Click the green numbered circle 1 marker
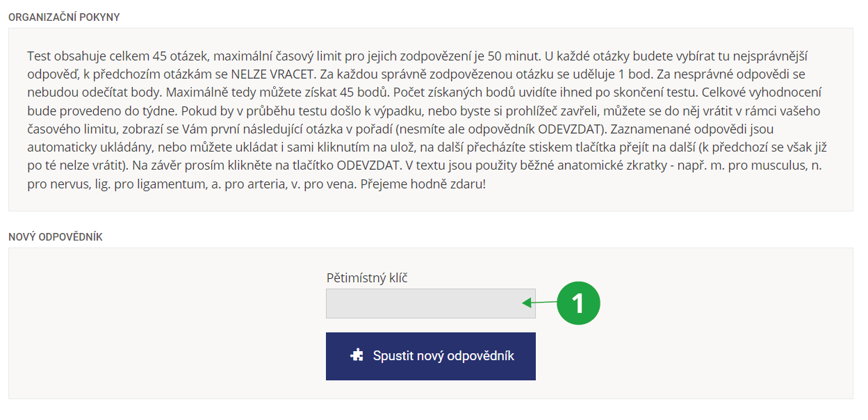 click(578, 303)
